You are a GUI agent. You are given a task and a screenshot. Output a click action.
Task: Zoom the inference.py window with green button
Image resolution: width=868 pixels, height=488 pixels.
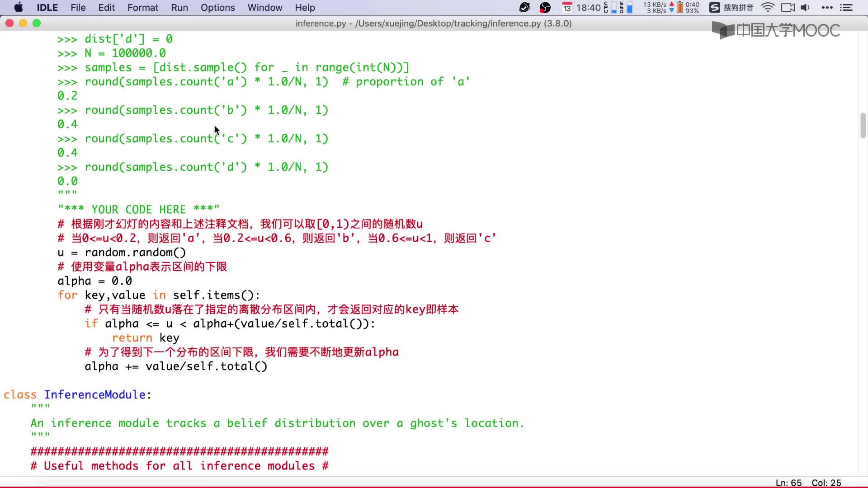tap(37, 23)
